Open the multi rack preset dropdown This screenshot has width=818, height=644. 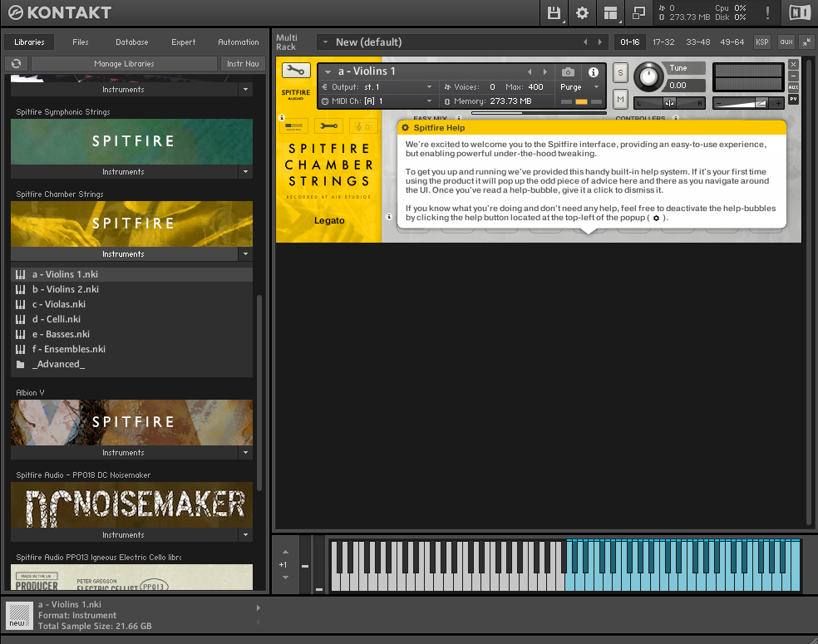click(325, 42)
